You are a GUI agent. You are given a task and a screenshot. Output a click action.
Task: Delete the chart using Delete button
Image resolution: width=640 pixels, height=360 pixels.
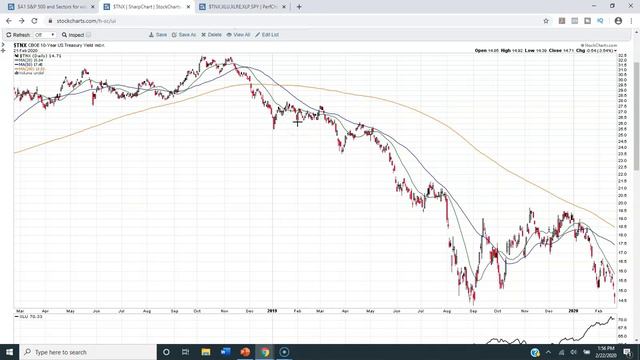pyautogui.click(x=211, y=35)
